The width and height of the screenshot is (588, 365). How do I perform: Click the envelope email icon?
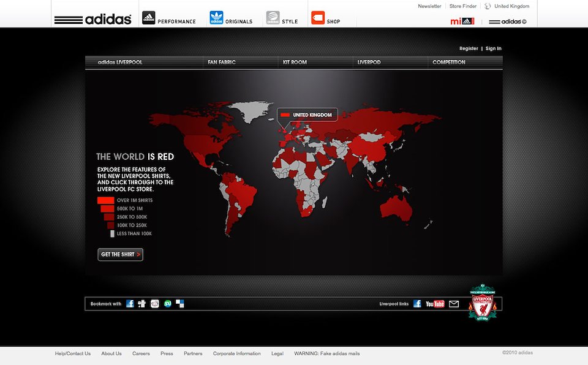tap(454, 304)
